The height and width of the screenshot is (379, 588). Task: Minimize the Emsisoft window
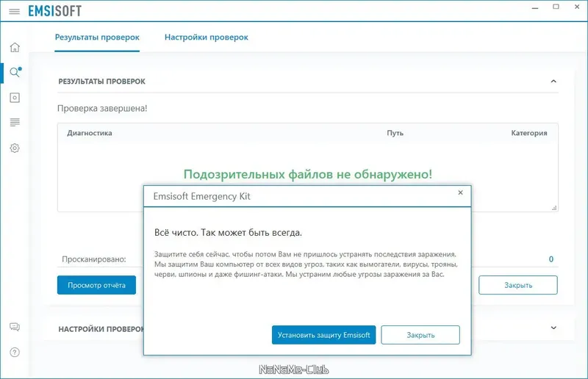point(535,7)
